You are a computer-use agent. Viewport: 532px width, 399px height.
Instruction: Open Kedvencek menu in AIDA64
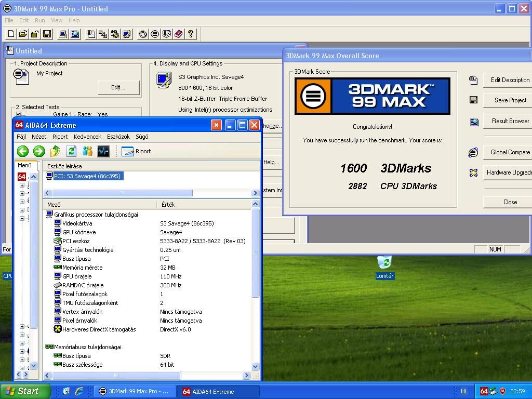[x=87, y=137]
